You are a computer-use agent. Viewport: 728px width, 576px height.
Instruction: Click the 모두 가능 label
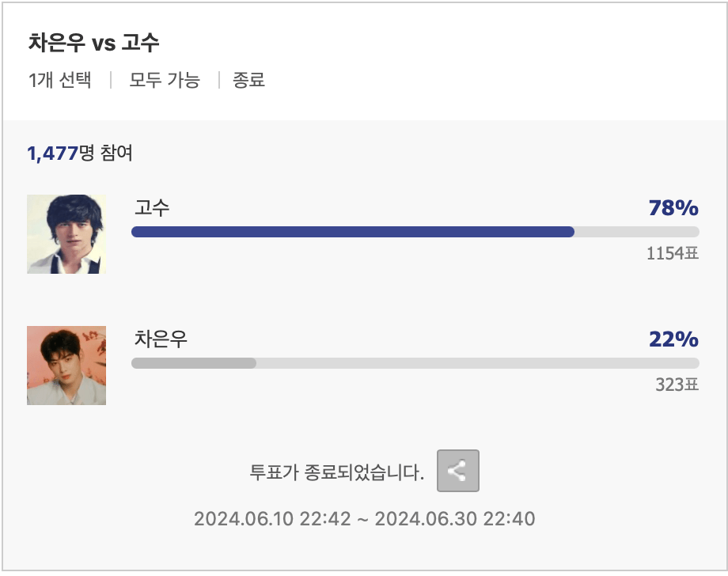165,80
